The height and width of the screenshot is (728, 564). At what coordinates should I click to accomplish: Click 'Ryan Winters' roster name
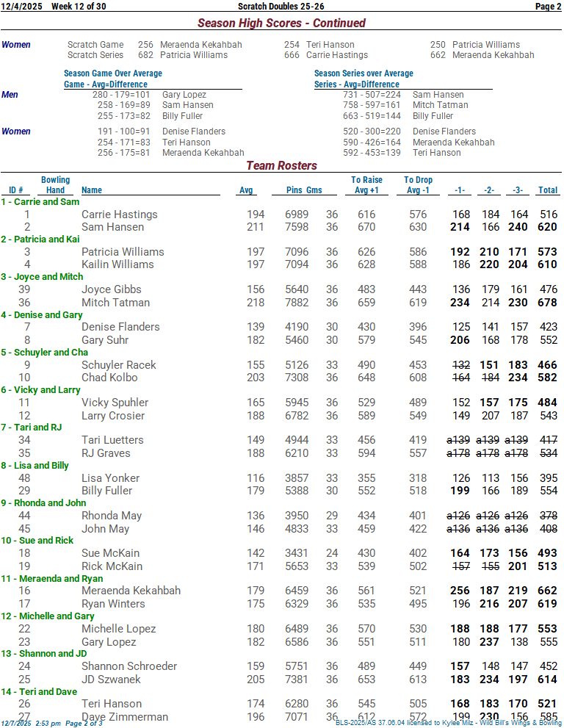pyautogui.click(x=113, y=604)
